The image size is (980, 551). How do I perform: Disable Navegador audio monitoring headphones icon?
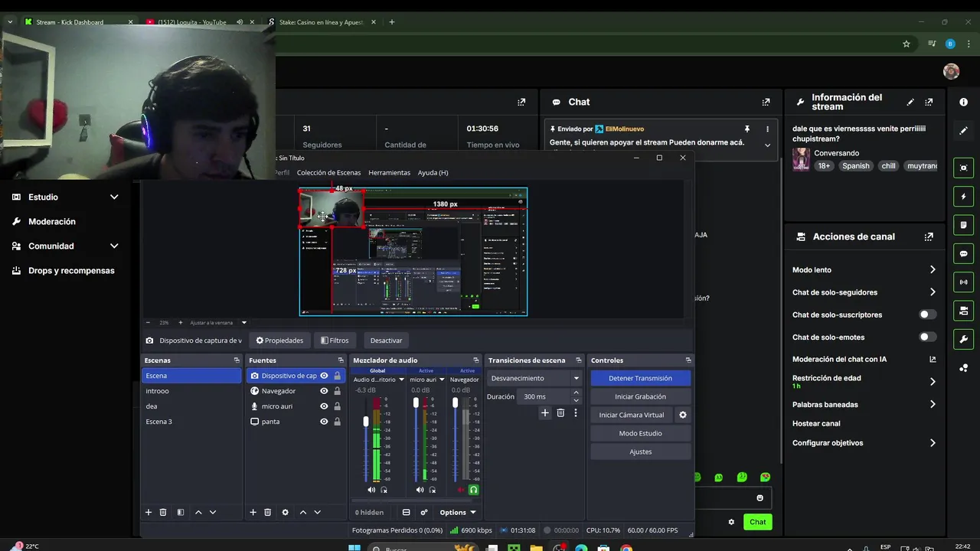click(x=473, y=490)
